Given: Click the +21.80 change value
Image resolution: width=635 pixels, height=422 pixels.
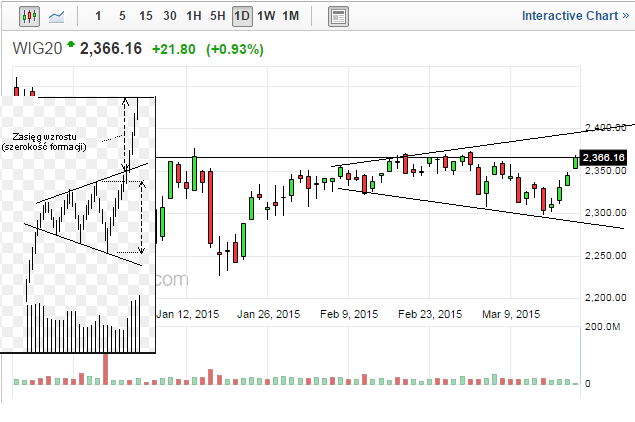Looking at the screenshot, I should pos(174,49).
